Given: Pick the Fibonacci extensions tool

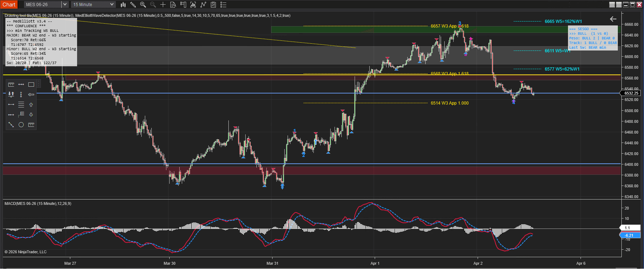Looking at the screenshot, I should (21, 115).
